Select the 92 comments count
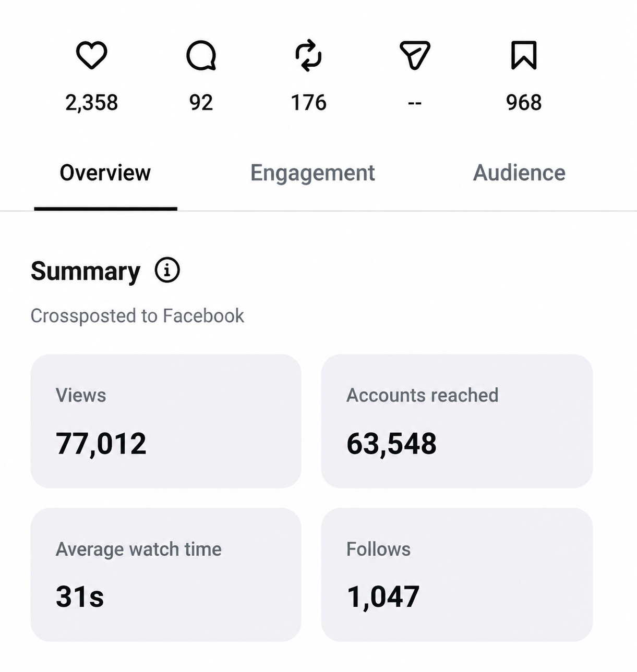Viewport: 637px width, 672px height. click(201, 102)
